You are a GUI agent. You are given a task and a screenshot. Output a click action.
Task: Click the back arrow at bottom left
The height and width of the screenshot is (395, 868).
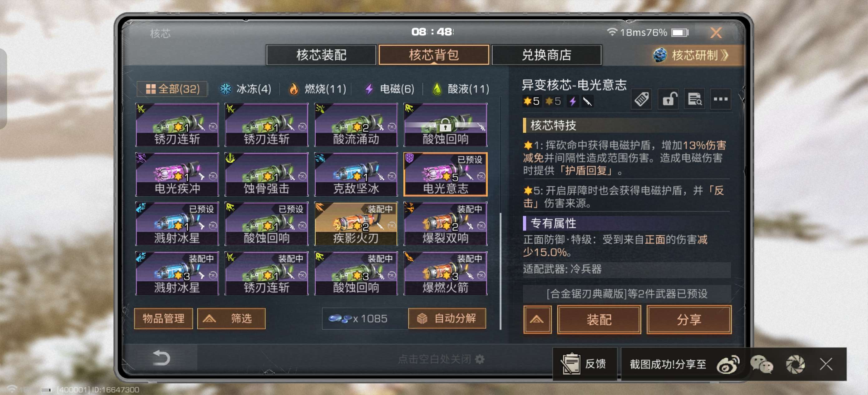[x=161, y=358]
